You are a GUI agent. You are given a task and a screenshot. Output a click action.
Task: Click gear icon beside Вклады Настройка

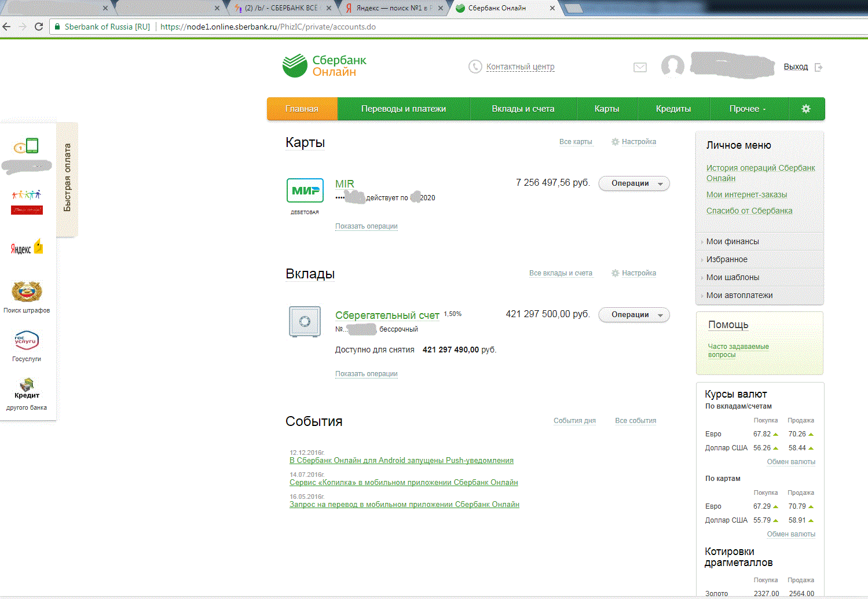[x=615, y=273]
